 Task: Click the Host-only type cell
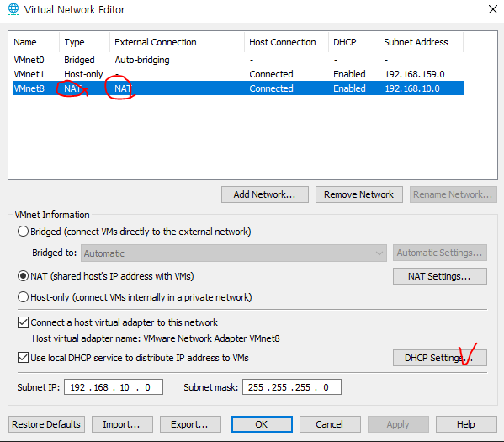tap(83, 74)
